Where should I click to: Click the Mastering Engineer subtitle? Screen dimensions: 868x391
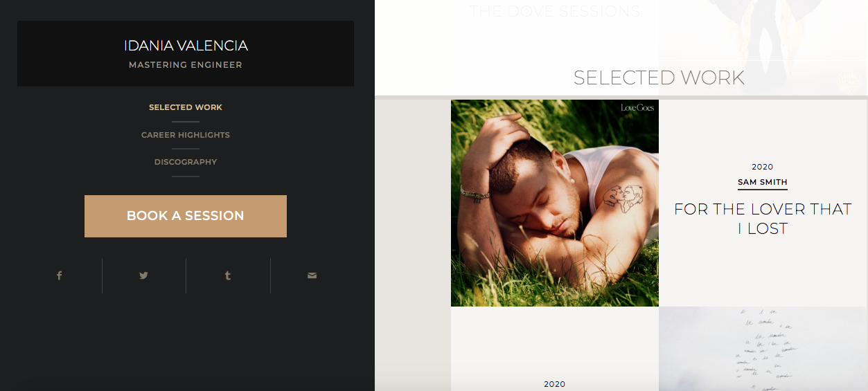[186, 65]
